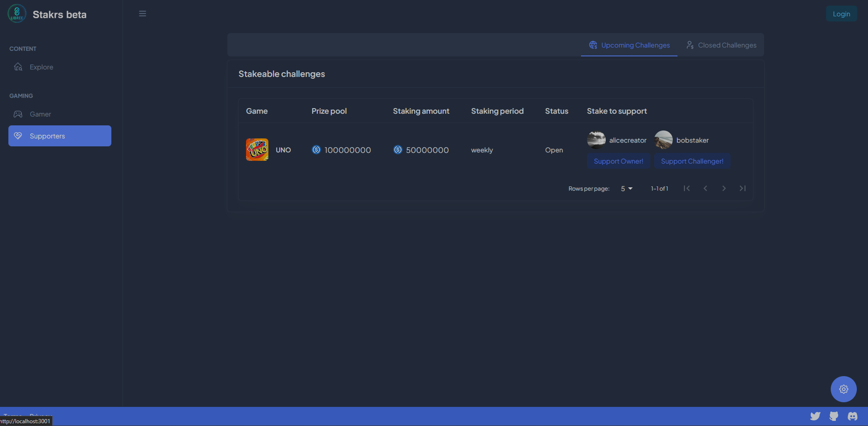Click the bobstaker username text
The height and width of the screenshot is (426, 868).
(692, 140)
